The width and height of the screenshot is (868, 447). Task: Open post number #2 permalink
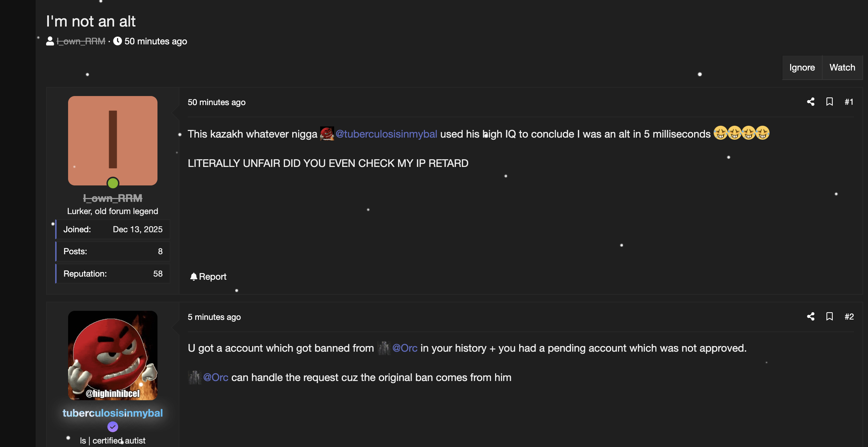[849, 317]
